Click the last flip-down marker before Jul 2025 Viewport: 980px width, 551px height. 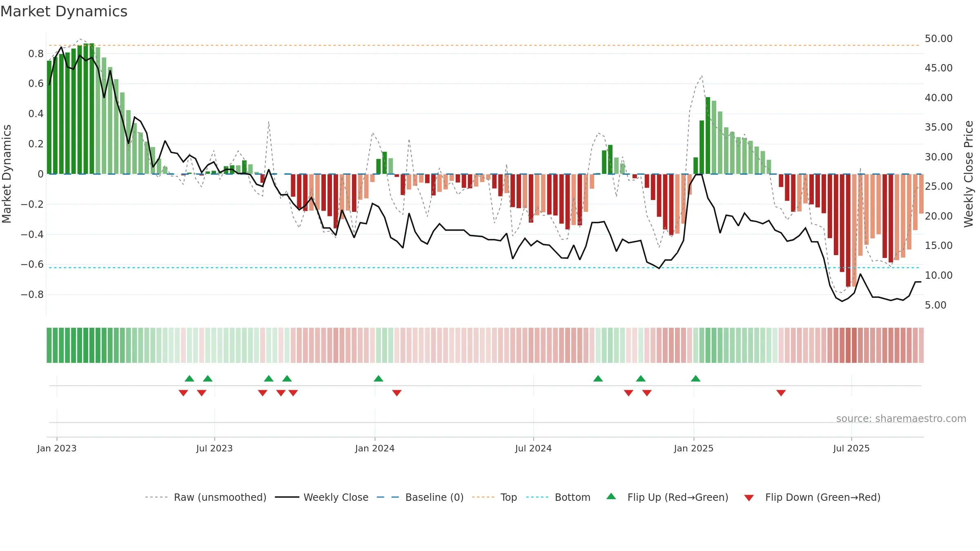781,393
